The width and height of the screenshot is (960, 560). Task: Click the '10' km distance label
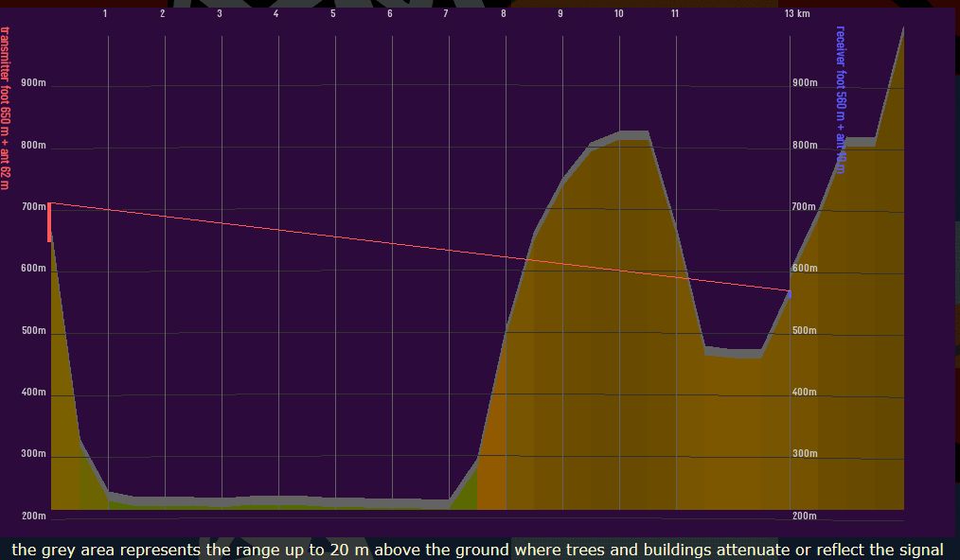[x=619, y=13]
